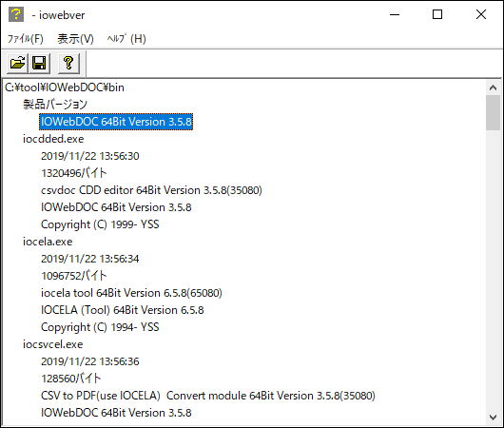Image resolution: width=504 pixels, height=428 pixels.
Task: Click the timestamp 2019/11/22 13:56:36
Action: point(90,361)
